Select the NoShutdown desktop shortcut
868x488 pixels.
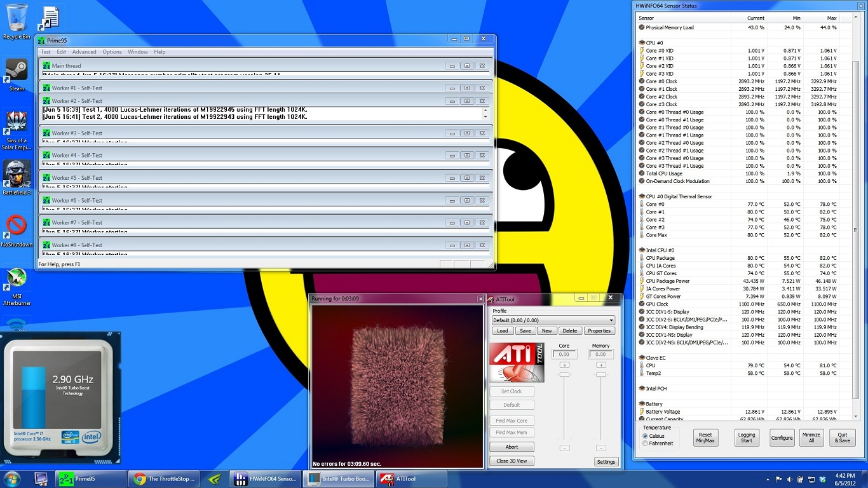(17, 231)
